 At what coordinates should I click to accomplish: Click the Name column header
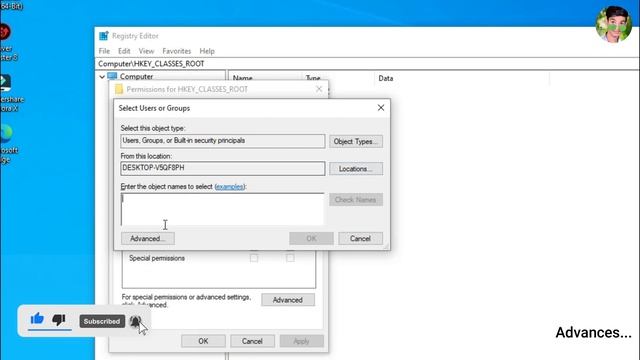242,78
